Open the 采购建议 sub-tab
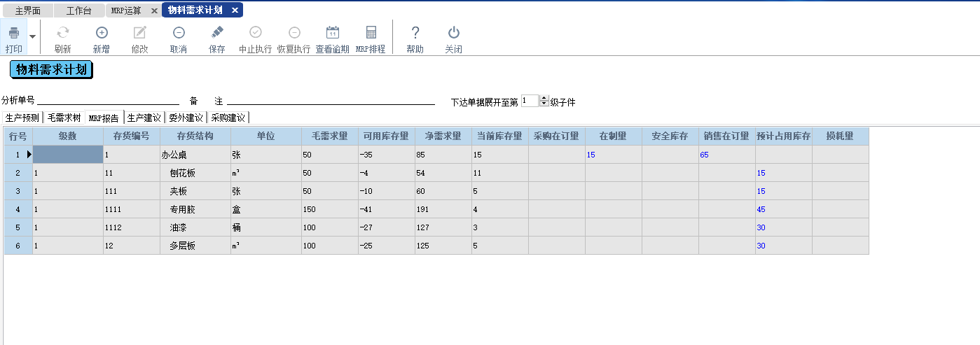 (x=228, y=118)
